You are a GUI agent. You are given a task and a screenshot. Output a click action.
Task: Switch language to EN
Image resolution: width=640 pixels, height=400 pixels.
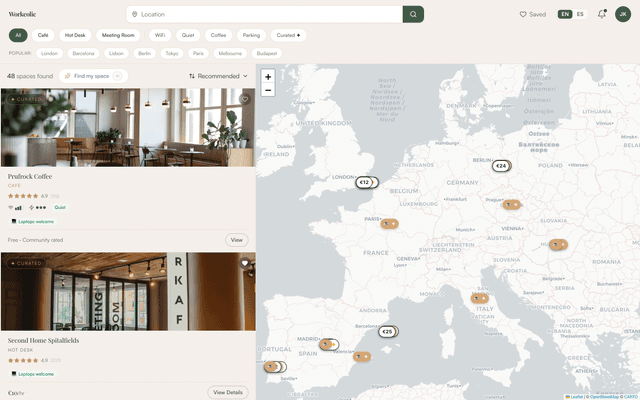pyautogui.click(x=565, y=14)
